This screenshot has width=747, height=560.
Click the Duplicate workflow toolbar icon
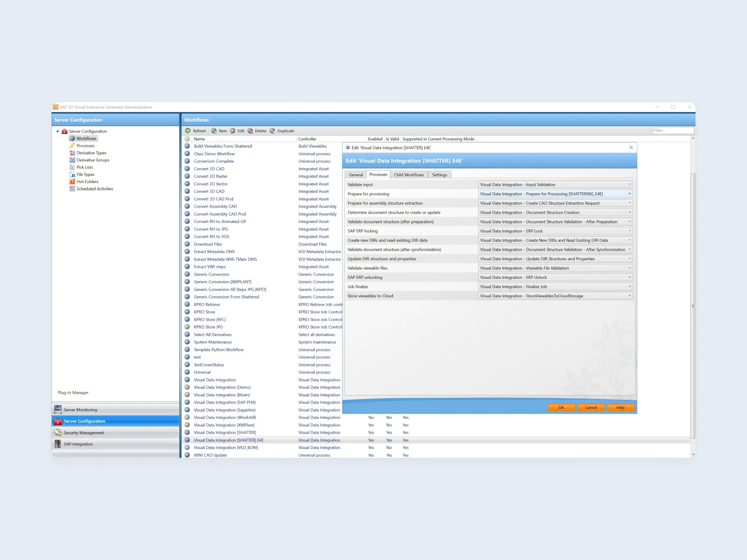(x=272, y=131)
